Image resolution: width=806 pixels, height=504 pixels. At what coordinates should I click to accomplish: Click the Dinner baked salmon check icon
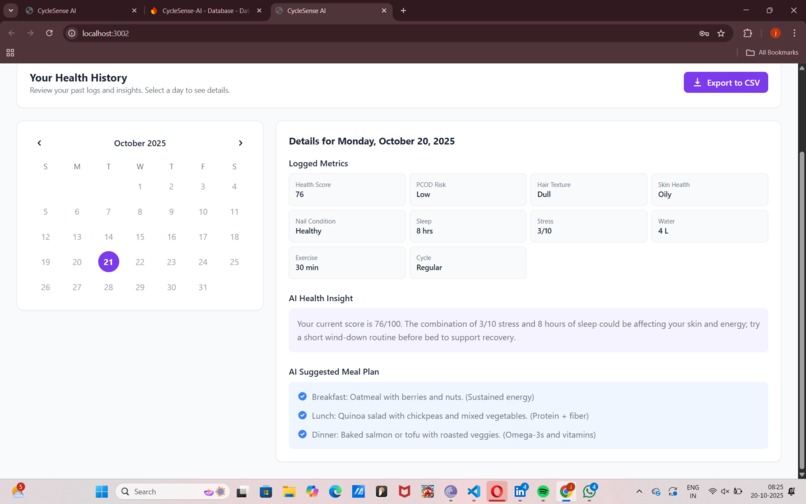pyautogui.click(x=302, y=435)
